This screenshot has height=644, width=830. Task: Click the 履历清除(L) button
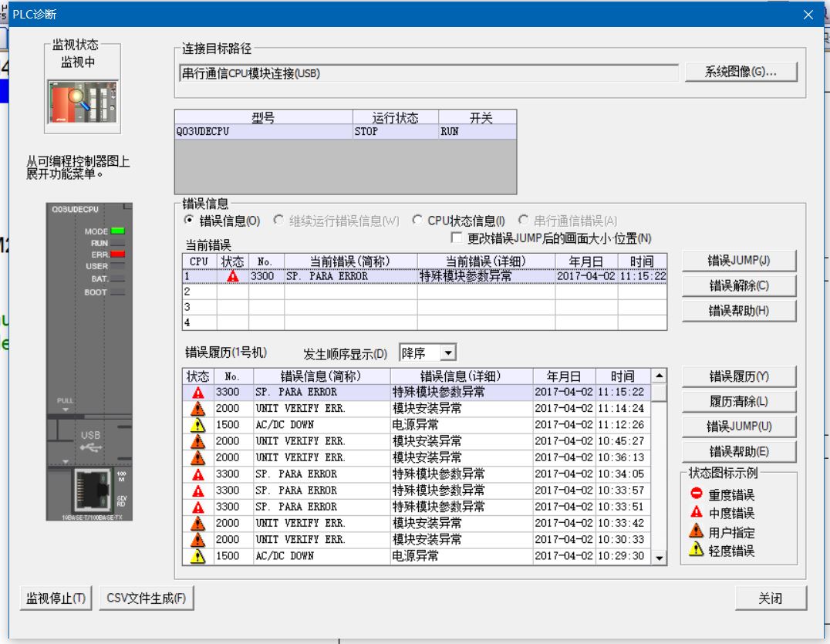pos(738,401)
